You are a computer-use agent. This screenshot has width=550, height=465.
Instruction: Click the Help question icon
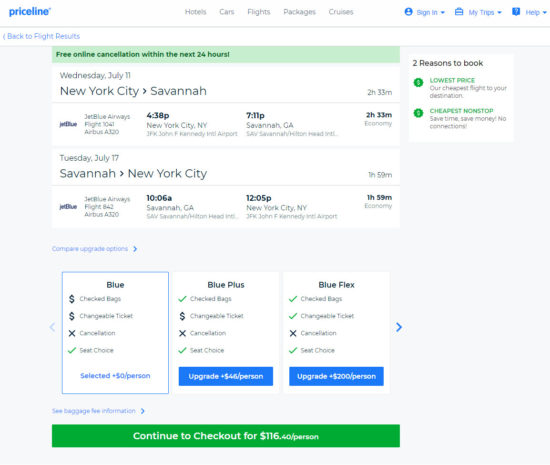tap(516, 12)
